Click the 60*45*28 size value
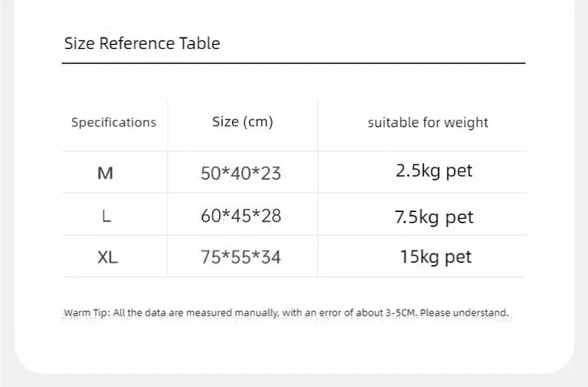588x387 pixels. 241,216
